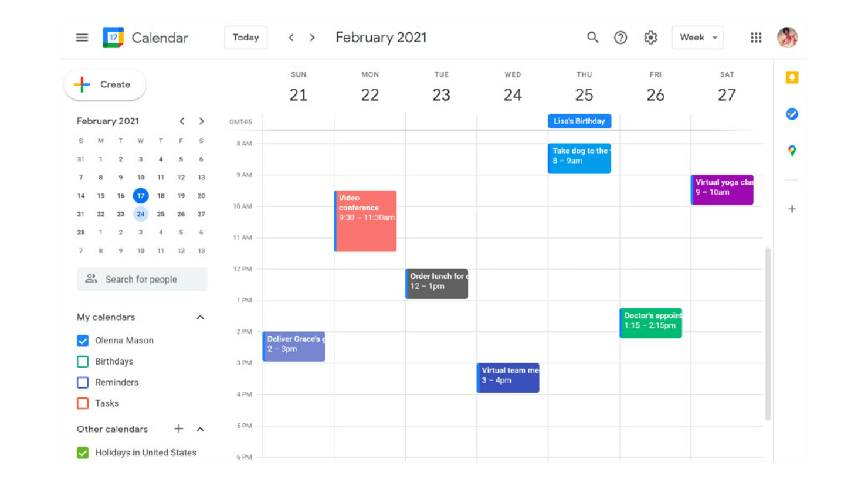Select date 24 in the mini calendar
Screen dimensions: 868x483
coord(141,214)
